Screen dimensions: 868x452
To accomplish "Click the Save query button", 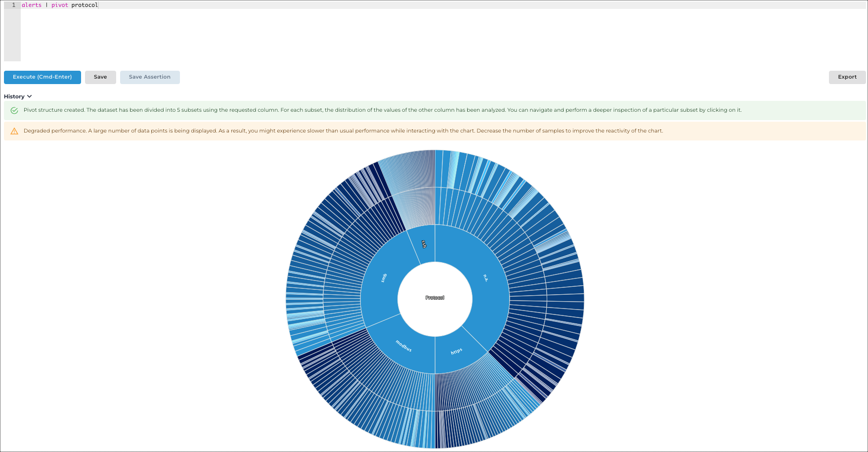I will point(100,77).
